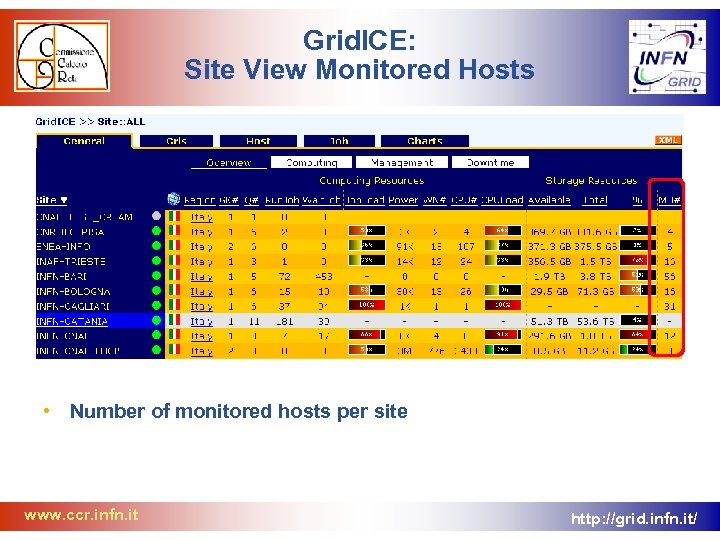720x540 pixels.
Task: Click the green status dot for ENEA-INFO
Action: point(157,246)
